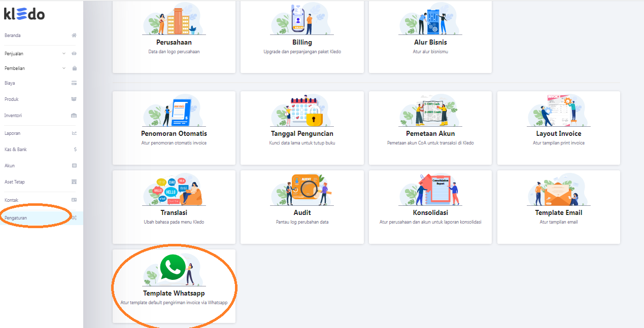Click the Kontak card icon
Screen dimensions: 644x328
74,200
